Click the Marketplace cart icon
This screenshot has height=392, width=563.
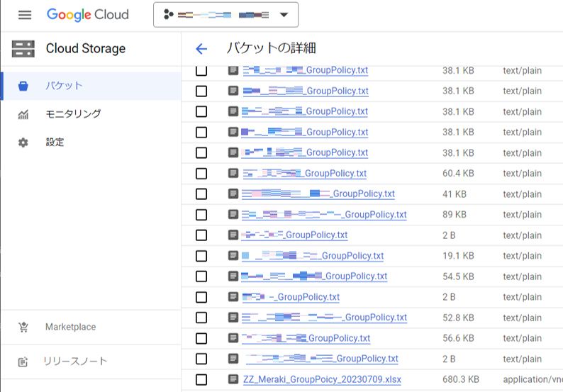[x=23, y=327]
